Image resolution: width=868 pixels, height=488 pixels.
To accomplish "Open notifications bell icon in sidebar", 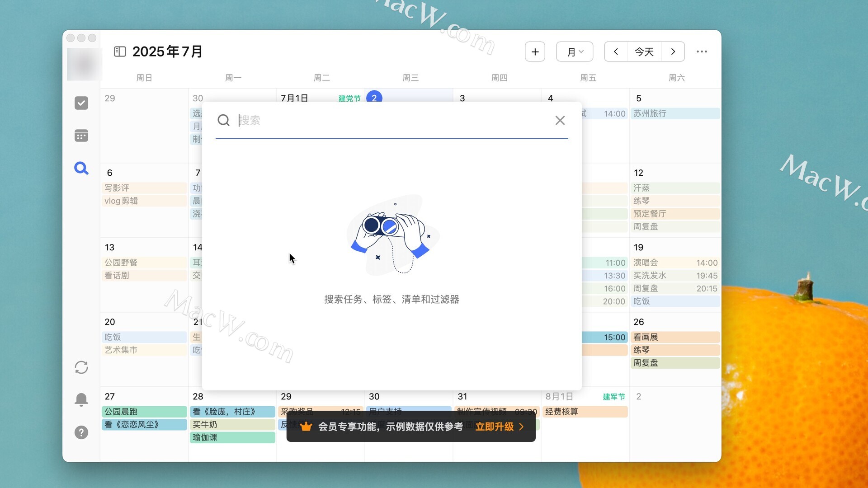I will [81, 400].
